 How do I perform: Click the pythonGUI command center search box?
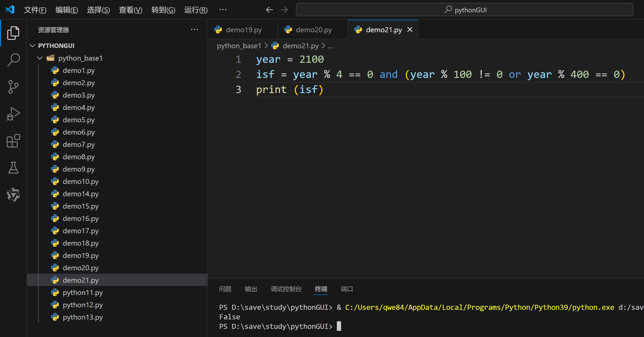[x=464, y=10]
